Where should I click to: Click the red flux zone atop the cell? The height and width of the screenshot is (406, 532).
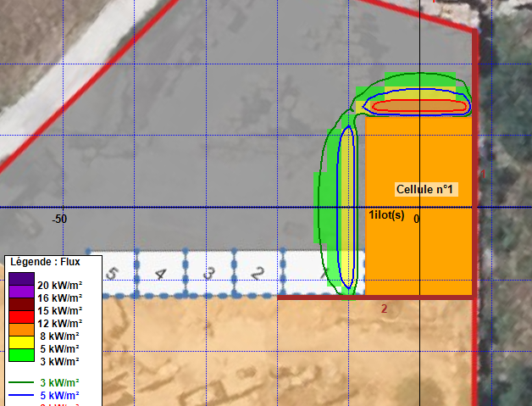tap(420, 106)
